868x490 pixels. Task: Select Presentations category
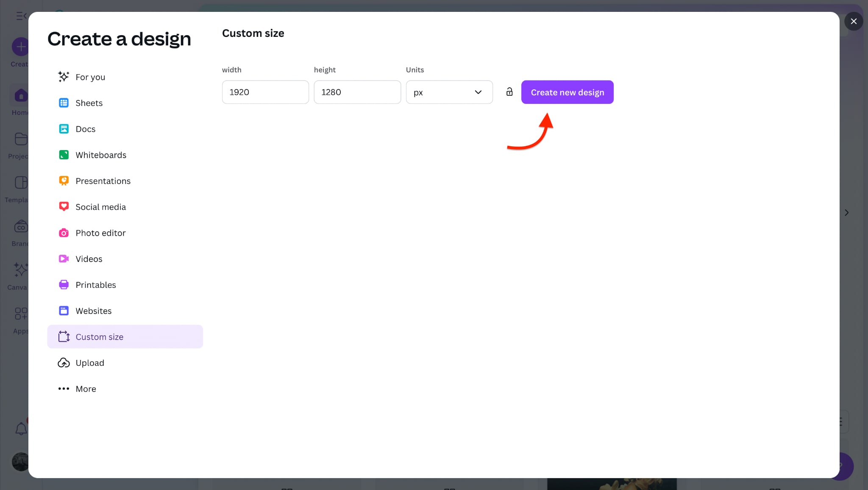coord(125,181)
